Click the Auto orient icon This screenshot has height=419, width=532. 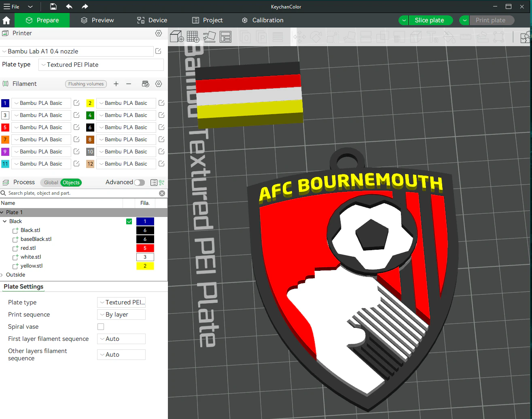[x=209, y=36]
